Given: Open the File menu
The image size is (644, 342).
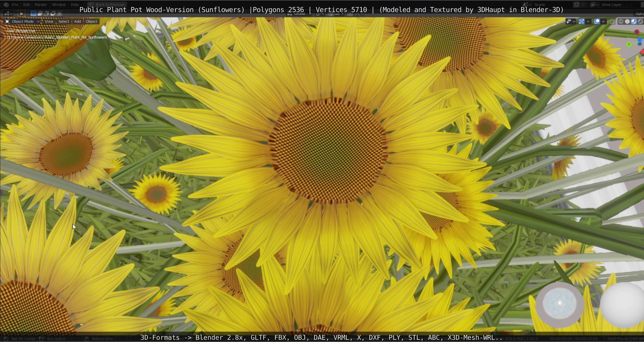Looking at the screenshot, I should pos(15,4).
